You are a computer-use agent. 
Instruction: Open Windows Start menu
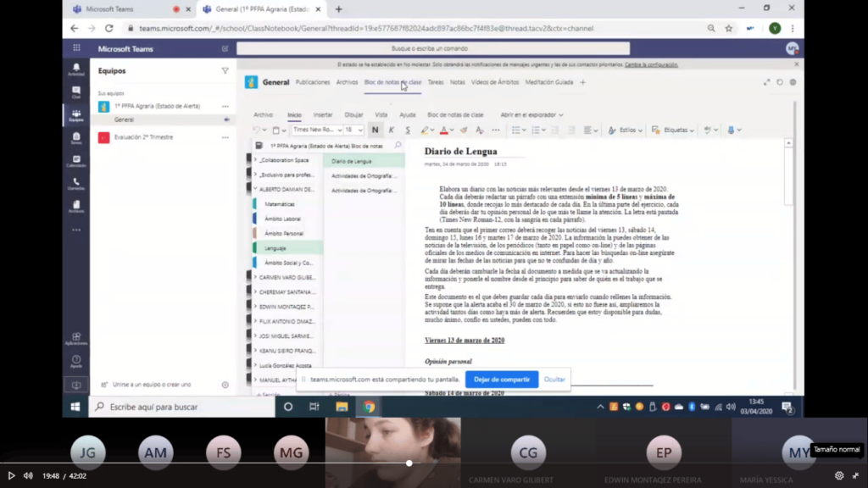coord(75,407)
